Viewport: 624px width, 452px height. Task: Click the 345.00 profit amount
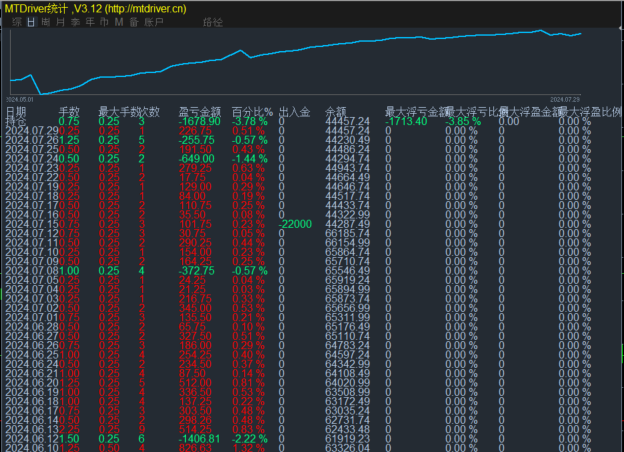(x=195, y=308)
